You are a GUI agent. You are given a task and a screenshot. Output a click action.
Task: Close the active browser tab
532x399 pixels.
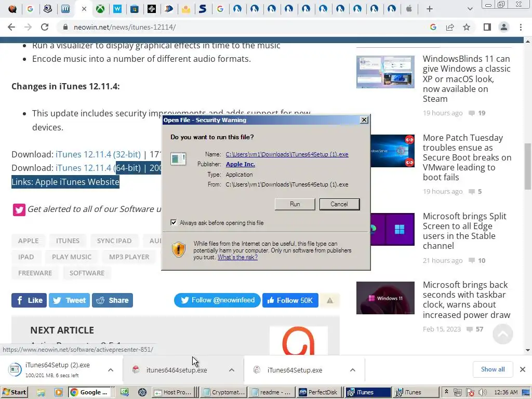click(x=84, y=9)
